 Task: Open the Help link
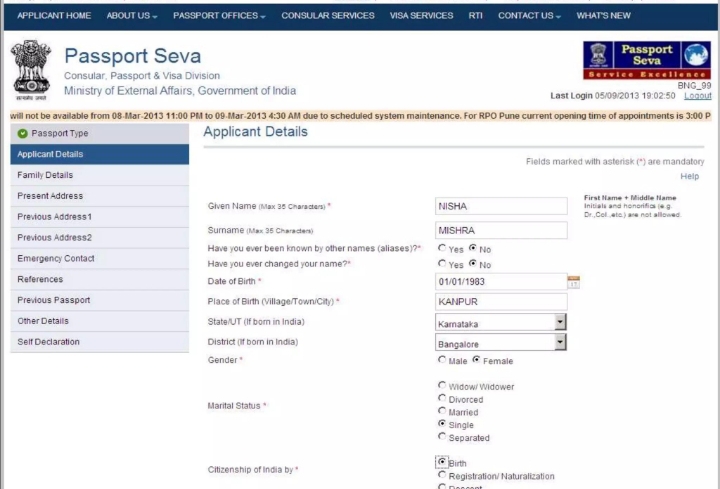coord(689,176)
